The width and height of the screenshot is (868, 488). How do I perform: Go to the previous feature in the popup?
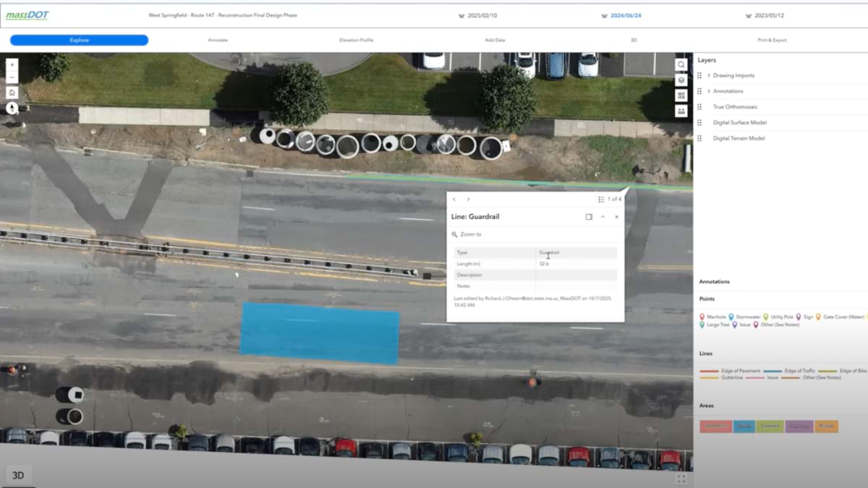[454, 200]
